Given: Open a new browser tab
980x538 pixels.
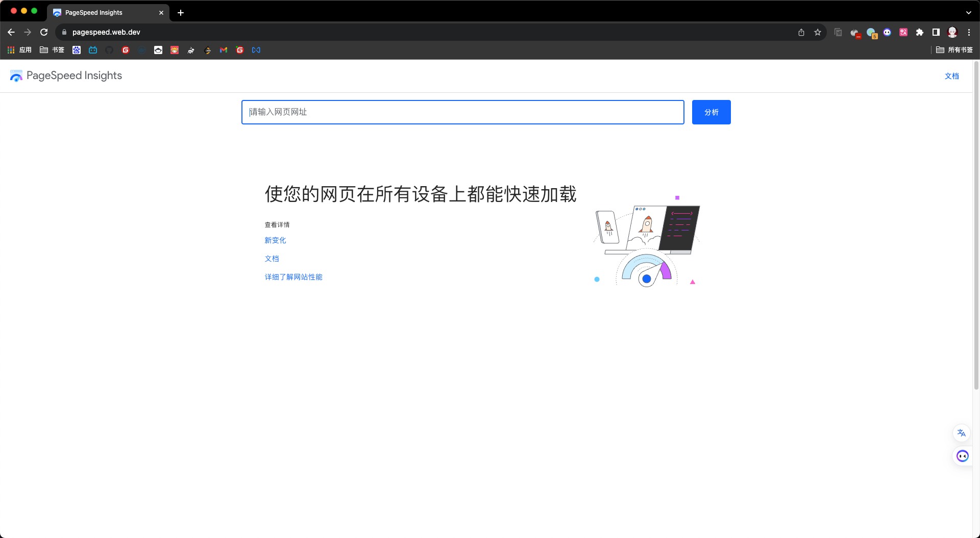Looking at the screenshot, I should click(181, 13).
